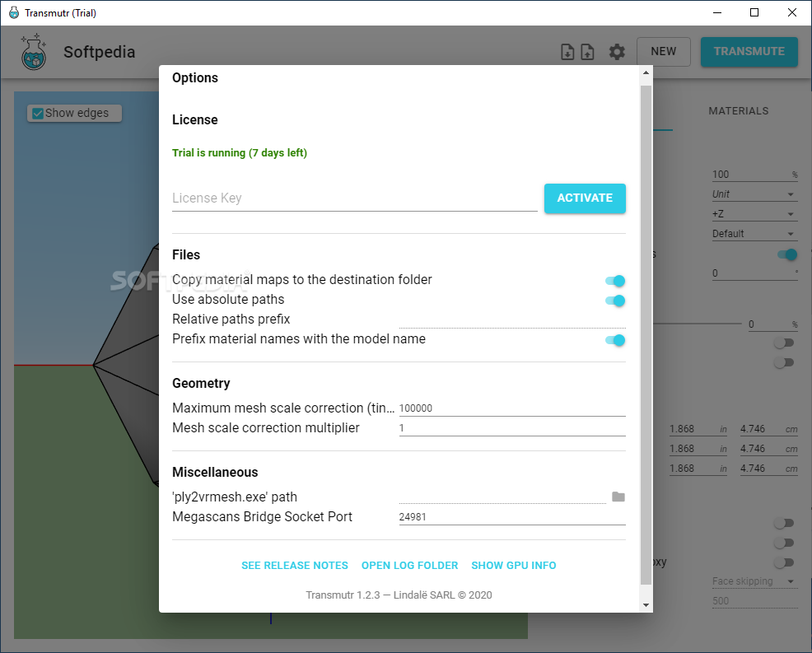Screen dimensions: 812x653
Task: Click Maximum mesh scale correction field 100000
Action: 512,408
